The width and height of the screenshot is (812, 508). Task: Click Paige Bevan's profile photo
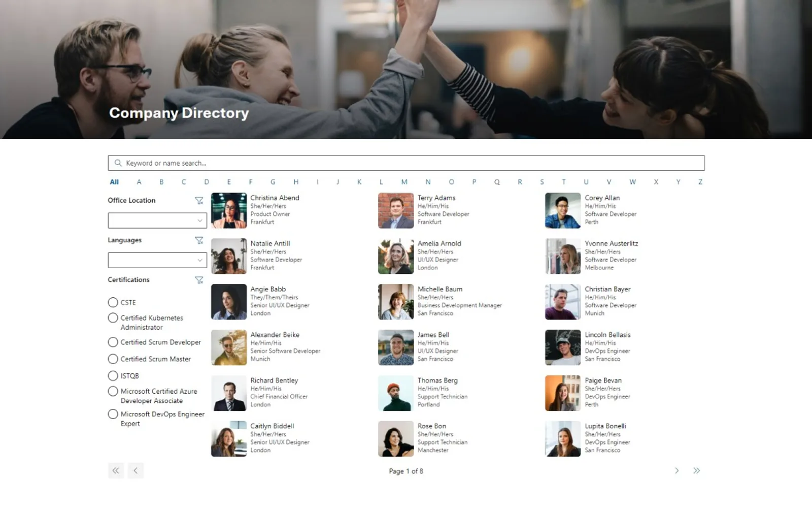[x=563, y=393]
